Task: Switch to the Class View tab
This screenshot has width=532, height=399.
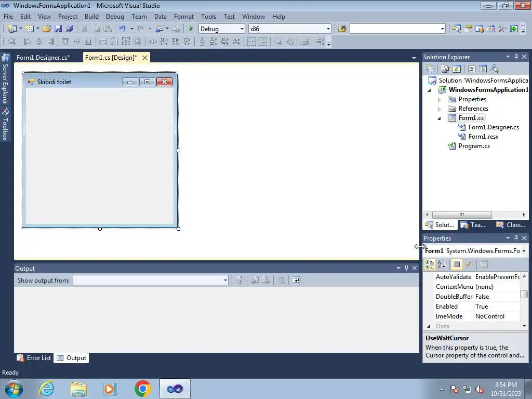Action: [x=511, y=224]
